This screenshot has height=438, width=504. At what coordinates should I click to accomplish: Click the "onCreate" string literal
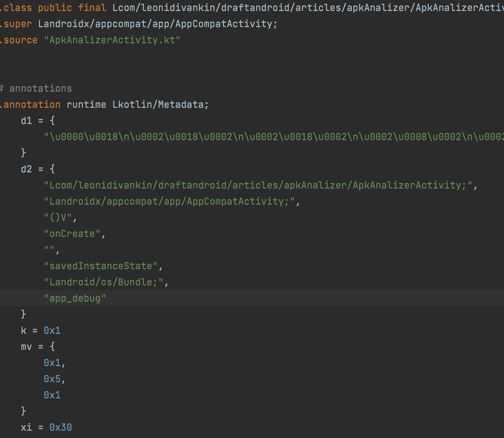pyautogui.click(x=72, y=234)
